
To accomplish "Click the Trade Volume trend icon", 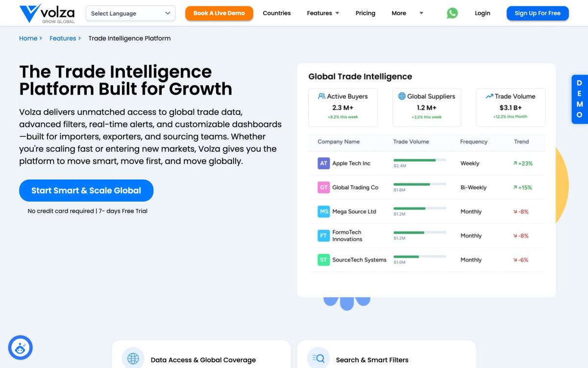I will coord(489,96).
